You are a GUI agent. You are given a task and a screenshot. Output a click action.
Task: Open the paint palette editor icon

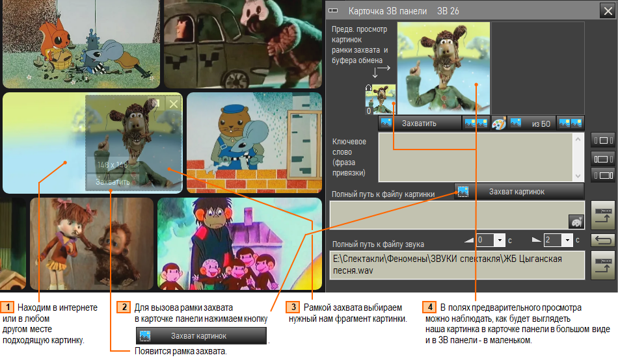point(498,123)
